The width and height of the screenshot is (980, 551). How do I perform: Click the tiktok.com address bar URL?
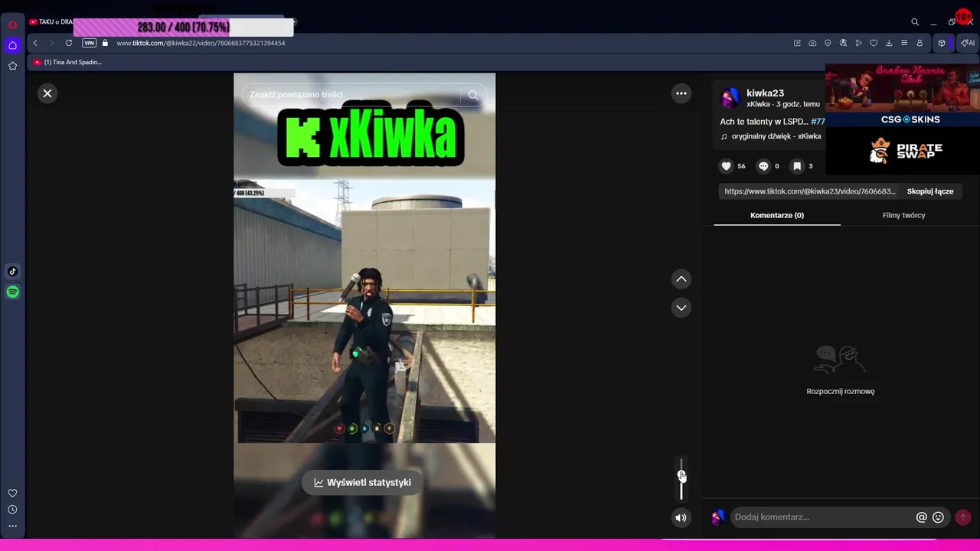pos(201,43)
